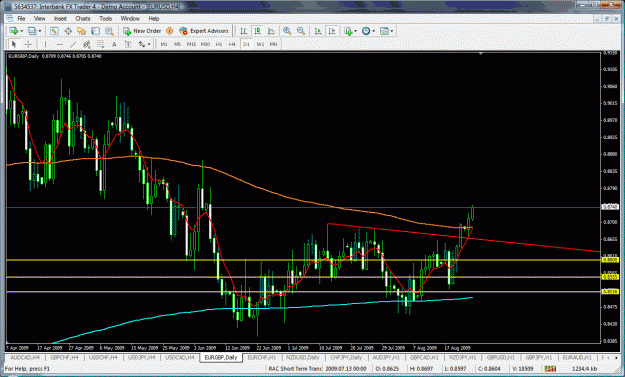The height and width of the screenshot is (377, 625).
Task: Expand the Arrows objects dropdown
Action: 149,44
